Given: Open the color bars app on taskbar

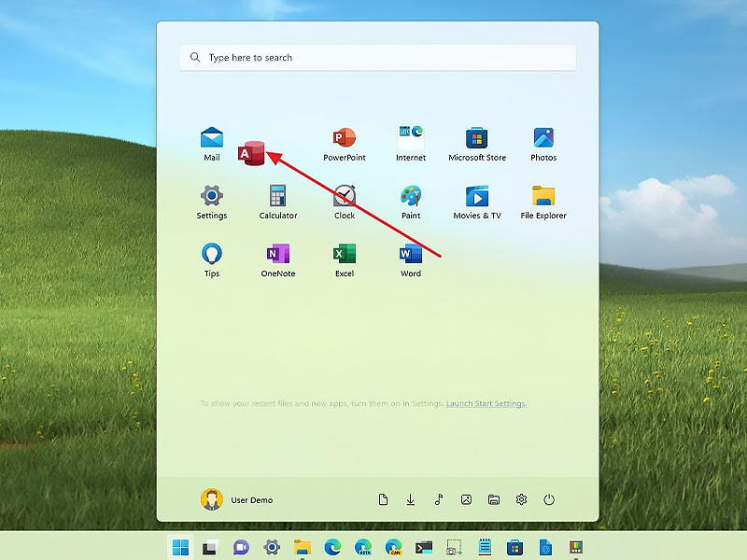Looking at the screenshot, I should click(x=576, y=548).
